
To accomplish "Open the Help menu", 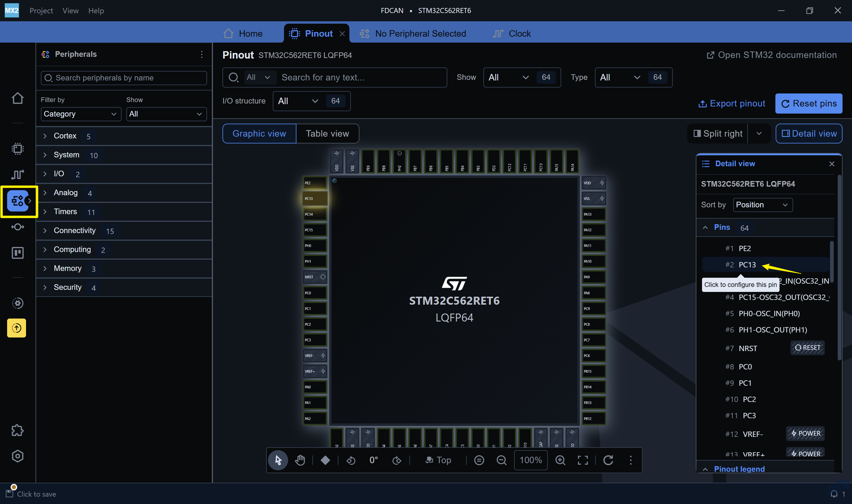I will click(96, 11).
